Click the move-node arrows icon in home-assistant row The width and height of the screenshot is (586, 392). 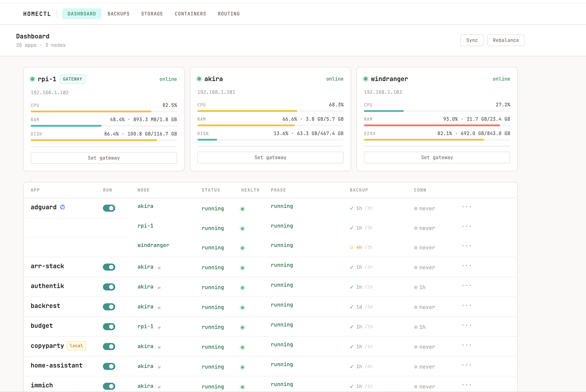pyautogui.click(x=159, y=367)
